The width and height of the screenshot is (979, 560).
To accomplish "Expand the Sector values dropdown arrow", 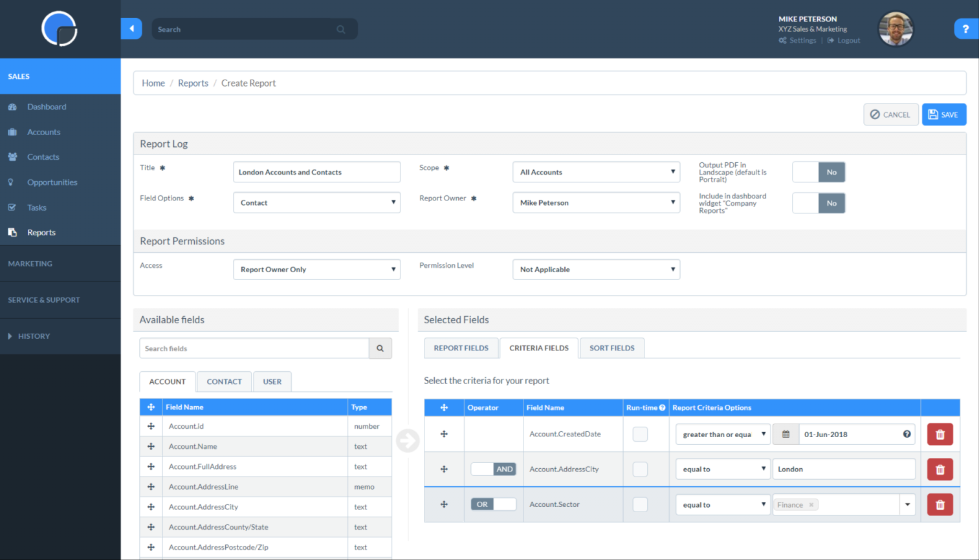I will [907, 504].
